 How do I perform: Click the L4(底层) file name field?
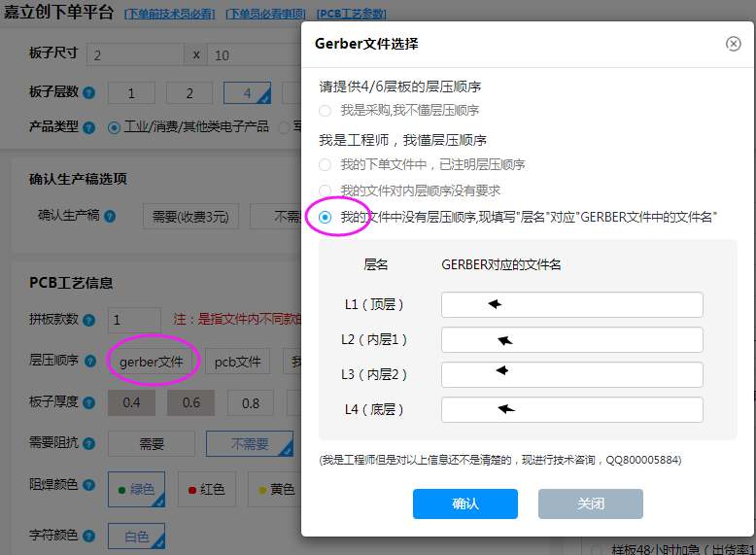pos(571,410)
